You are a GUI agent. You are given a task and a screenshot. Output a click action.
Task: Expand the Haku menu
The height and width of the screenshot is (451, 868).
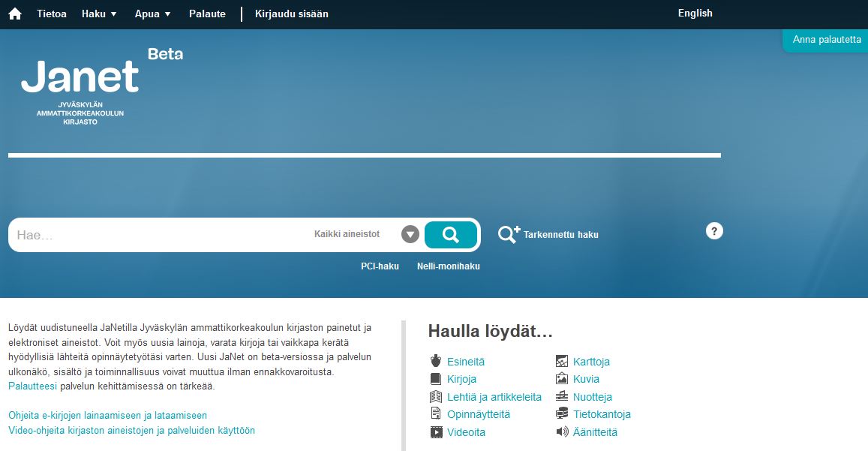click(99, 14)
